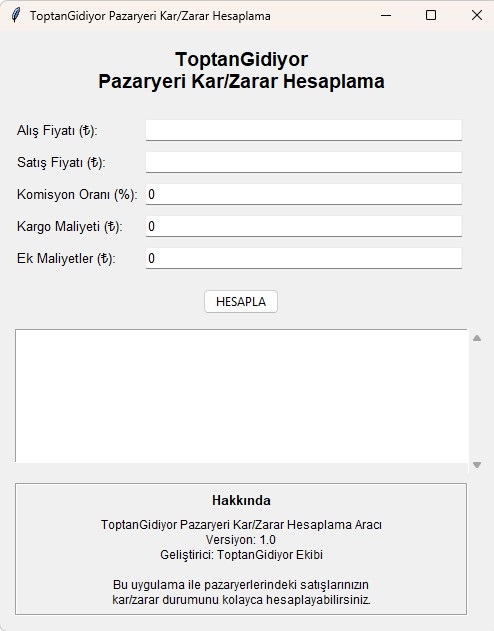Click the scrollbar up arrow of results box
Viewport: 494px width, 631px height.
click(477, 338)
